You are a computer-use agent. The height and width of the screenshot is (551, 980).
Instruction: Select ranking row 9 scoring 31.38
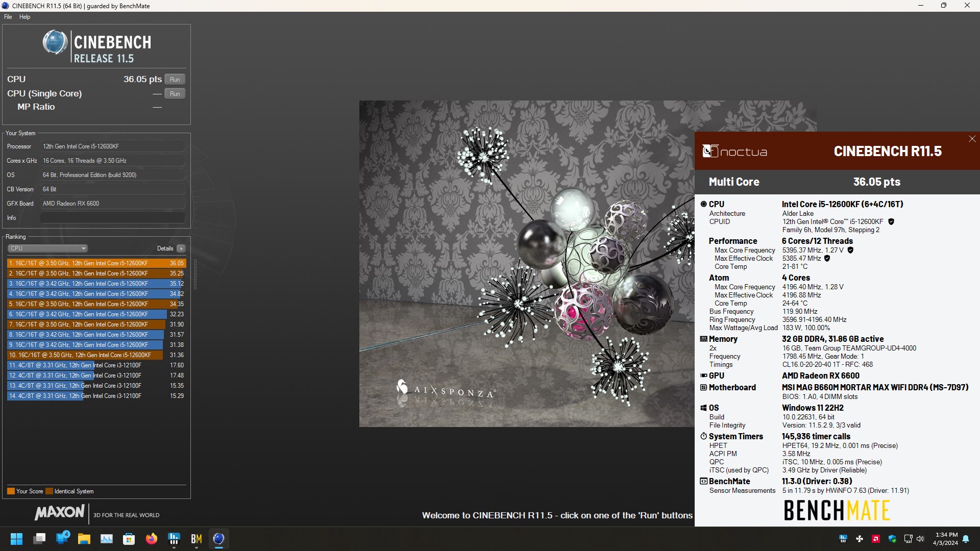coord(96,345)
